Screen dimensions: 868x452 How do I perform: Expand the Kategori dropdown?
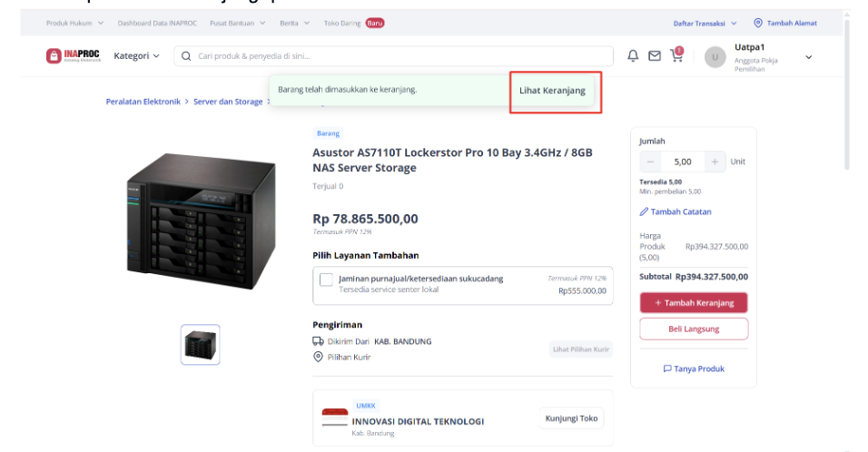[137, 56]
